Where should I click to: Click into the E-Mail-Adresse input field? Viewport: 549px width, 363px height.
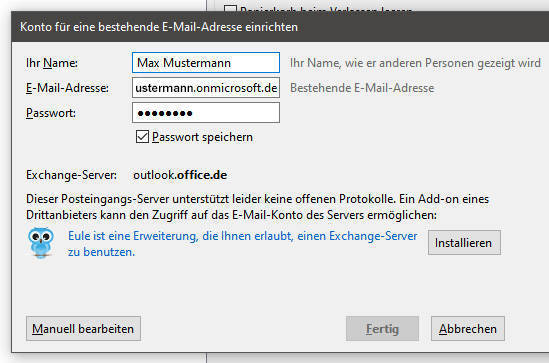pyautogui.click(x=206, y=88)
